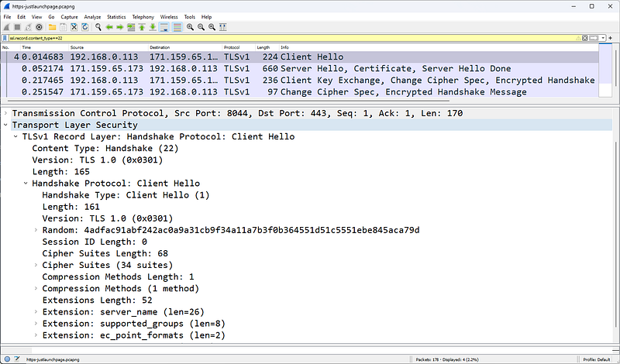The height and width of the screenshot is (364, 620).
Task: Expand the server_name extension node
Action: click(36, 312)
